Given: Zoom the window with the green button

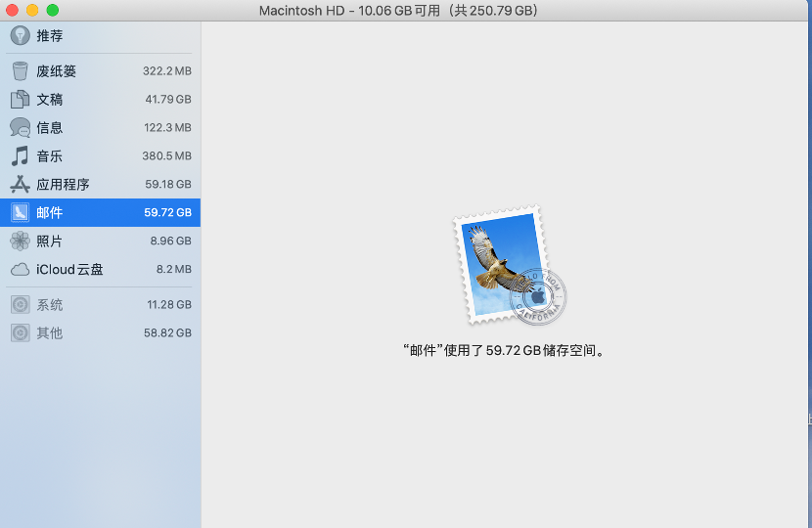Looking at the screenshot, I should [52, 10].
